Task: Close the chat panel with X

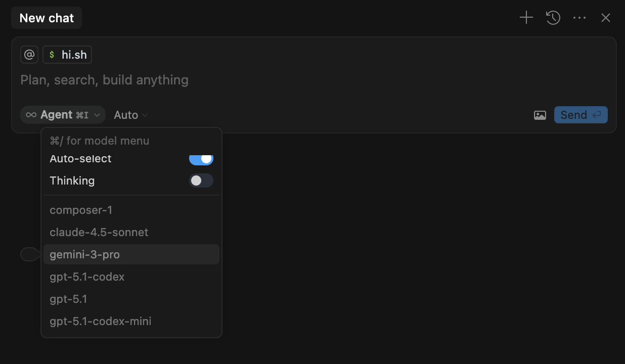Action: coord(606,18)
